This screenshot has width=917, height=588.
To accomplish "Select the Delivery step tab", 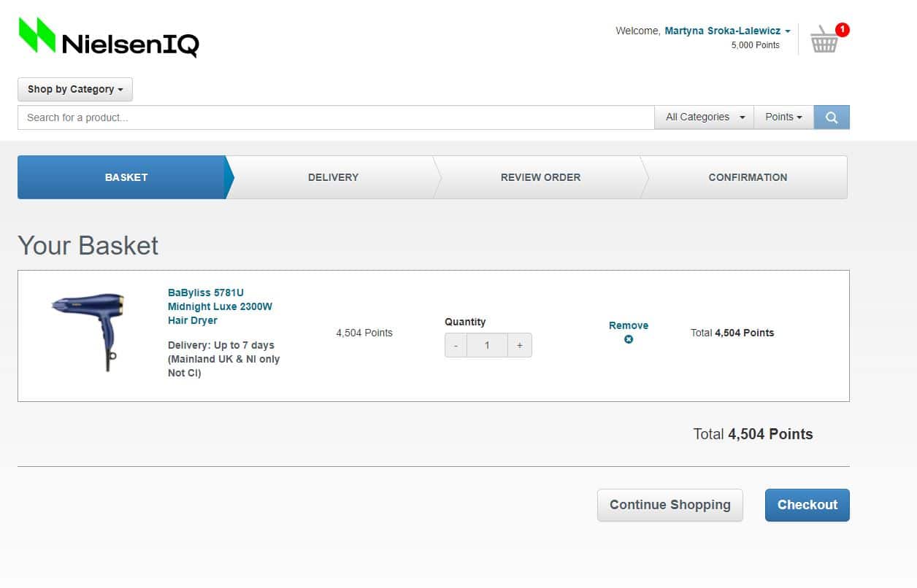I will coord(333,177).
